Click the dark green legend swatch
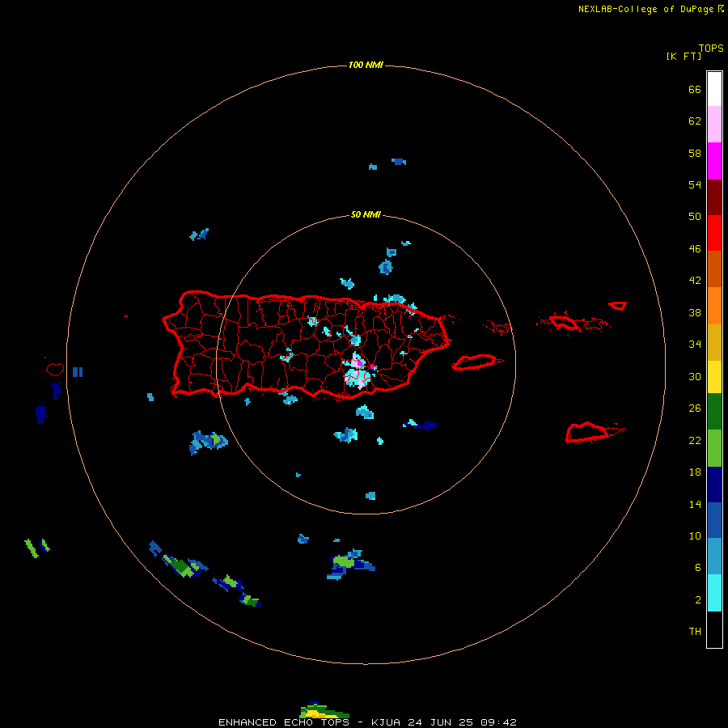The height and width of the screenshot is (728, 728). coord(714,412)
